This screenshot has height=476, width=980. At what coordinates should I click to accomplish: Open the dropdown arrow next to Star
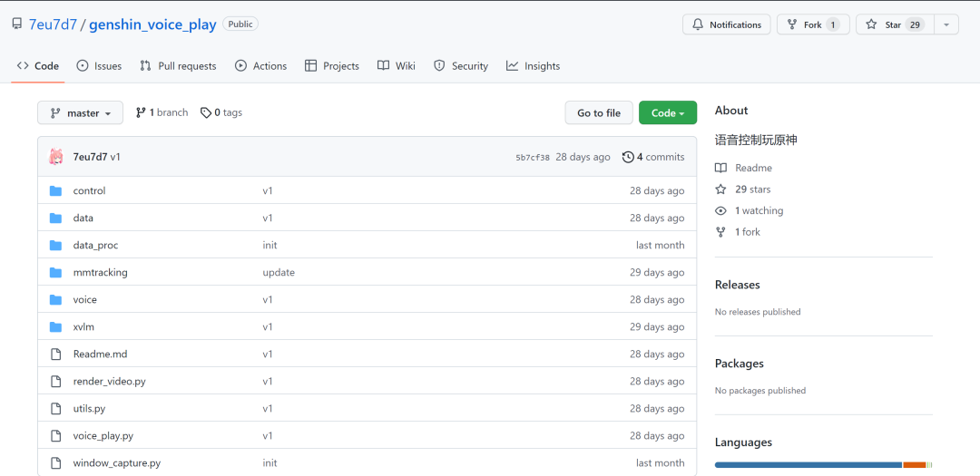(946, 25)
